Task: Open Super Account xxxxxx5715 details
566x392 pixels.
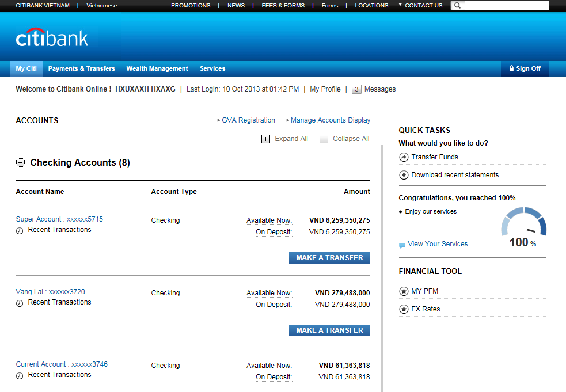Action: (x=59, y=219)
